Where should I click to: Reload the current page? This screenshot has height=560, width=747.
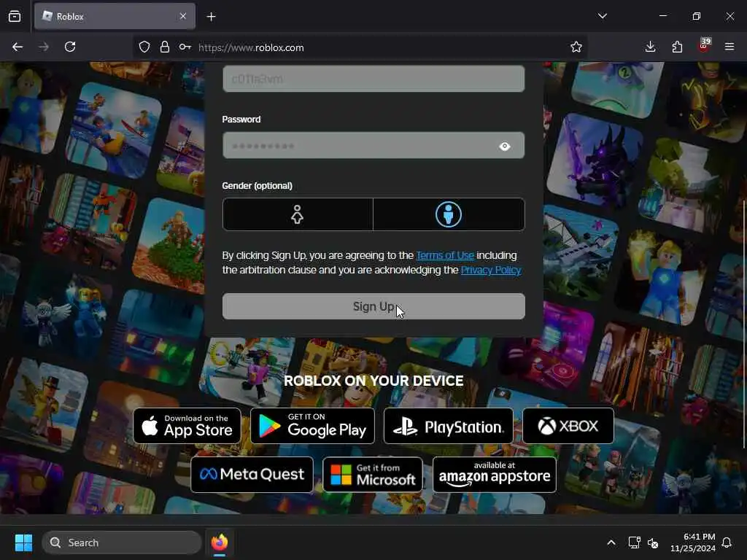70,47
